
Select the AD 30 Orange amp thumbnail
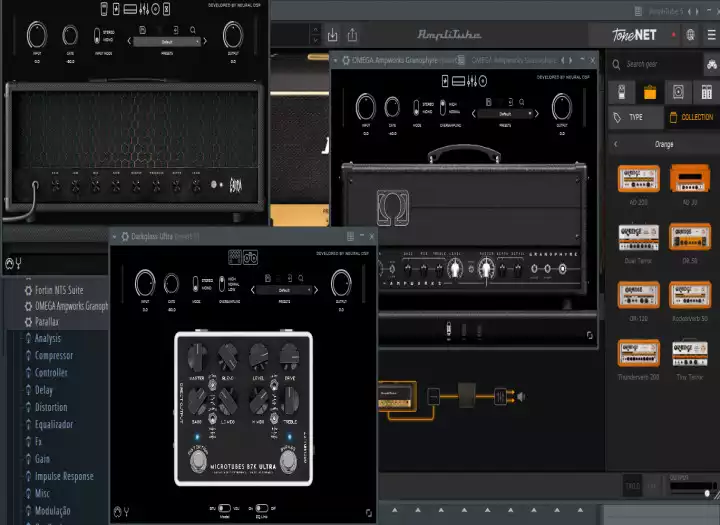point(690,178)
